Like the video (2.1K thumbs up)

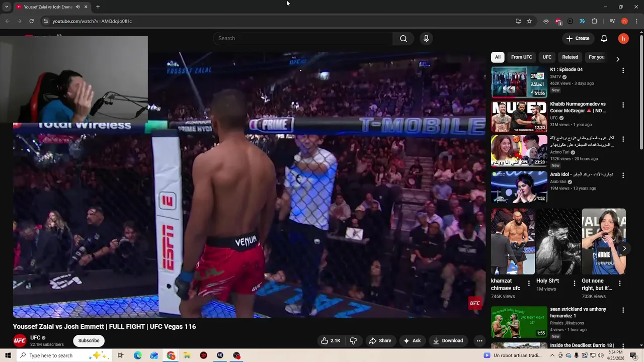[331, 340]
